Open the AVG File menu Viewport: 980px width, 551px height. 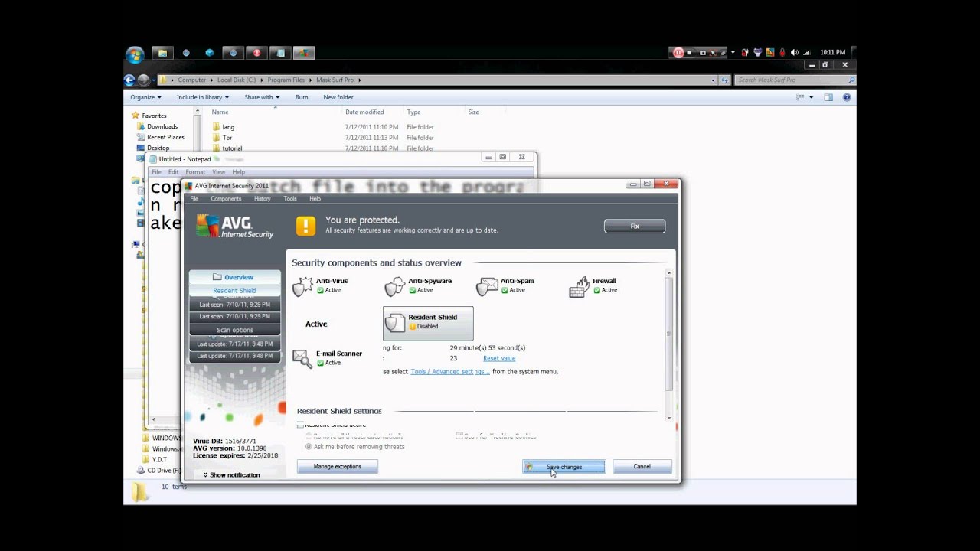[194, 199]
